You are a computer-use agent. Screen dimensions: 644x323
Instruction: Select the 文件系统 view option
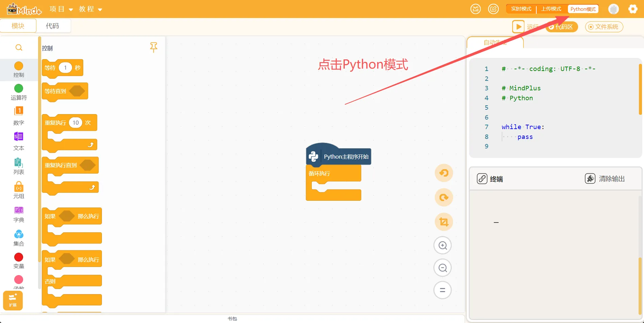(x=604, y=27)
